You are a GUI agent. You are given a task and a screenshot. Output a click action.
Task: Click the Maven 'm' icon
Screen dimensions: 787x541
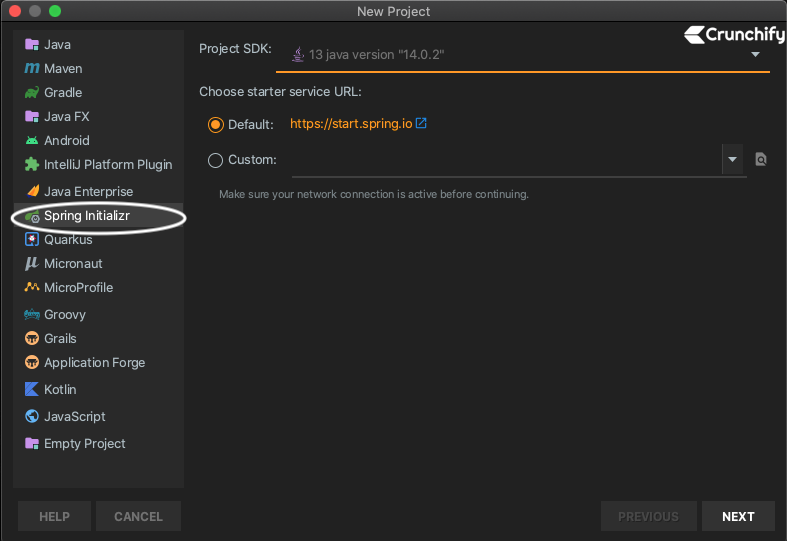pos(32,68)
